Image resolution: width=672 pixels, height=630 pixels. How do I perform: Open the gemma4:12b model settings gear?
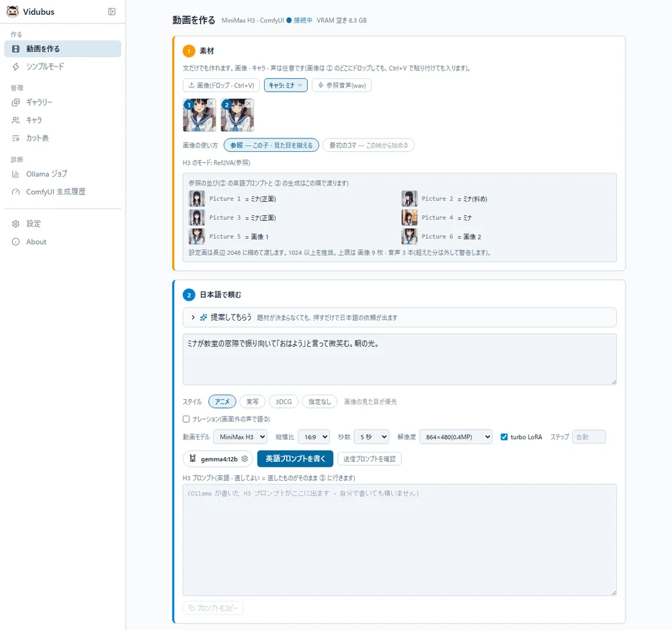click(x=245, y=459)
